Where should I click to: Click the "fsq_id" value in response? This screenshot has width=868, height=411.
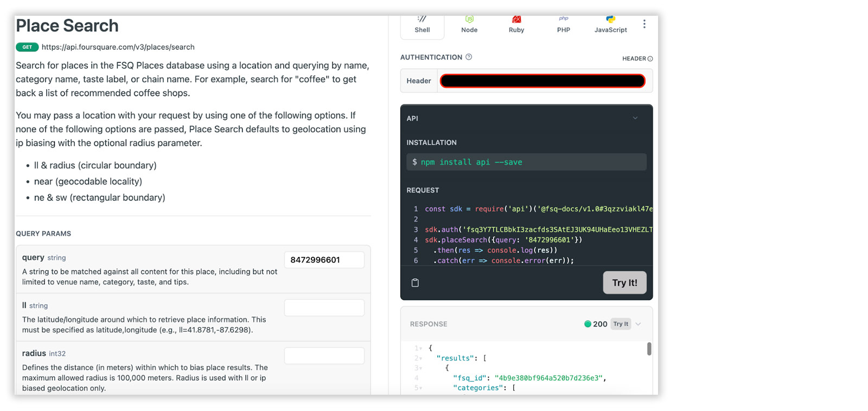pyautogui.click(x=548, y=378)
